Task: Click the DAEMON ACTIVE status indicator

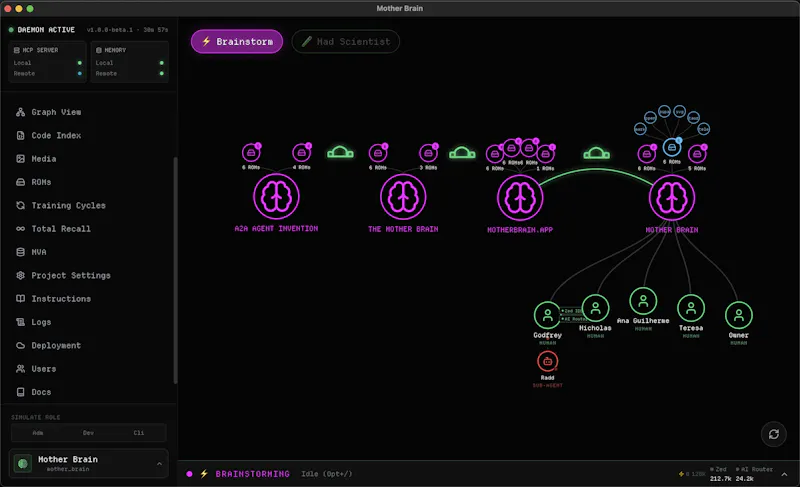Action: point(42,30)
